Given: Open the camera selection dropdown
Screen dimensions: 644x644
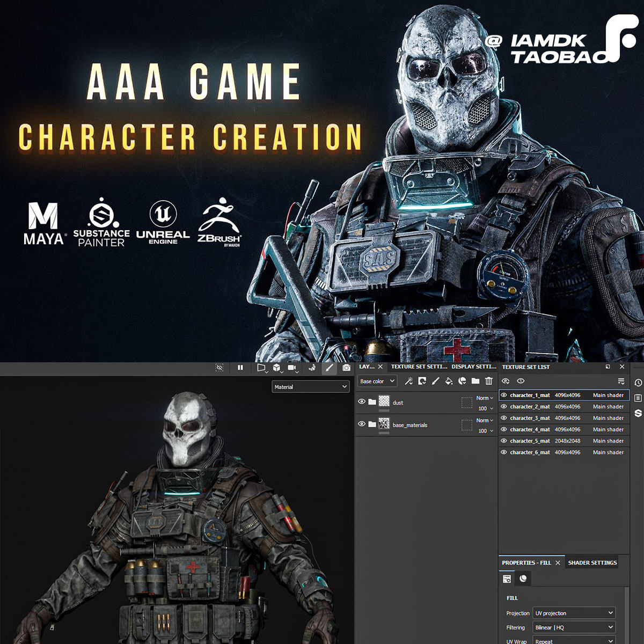Looking at the screenshot, I should tap(293, 368).
